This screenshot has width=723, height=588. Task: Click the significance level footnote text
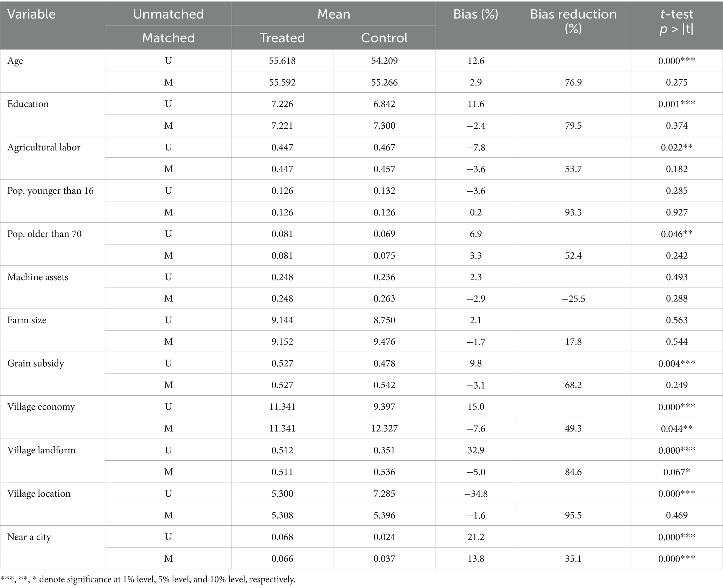148,579
